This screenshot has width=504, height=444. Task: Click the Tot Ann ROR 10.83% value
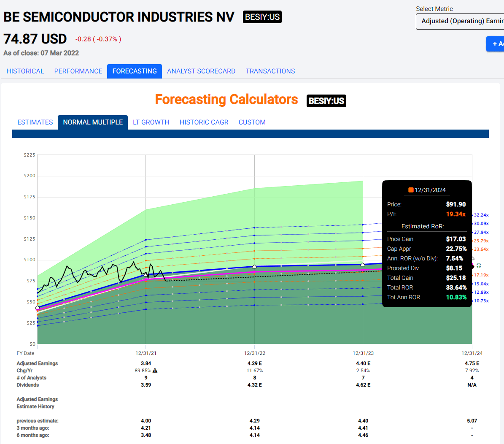coord(456,297)
